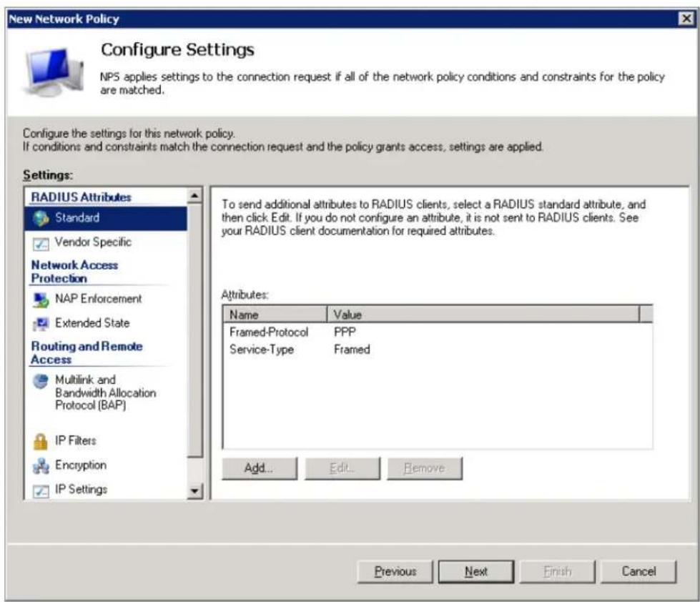Select IP Filters in settings list

tap(76, 440)
